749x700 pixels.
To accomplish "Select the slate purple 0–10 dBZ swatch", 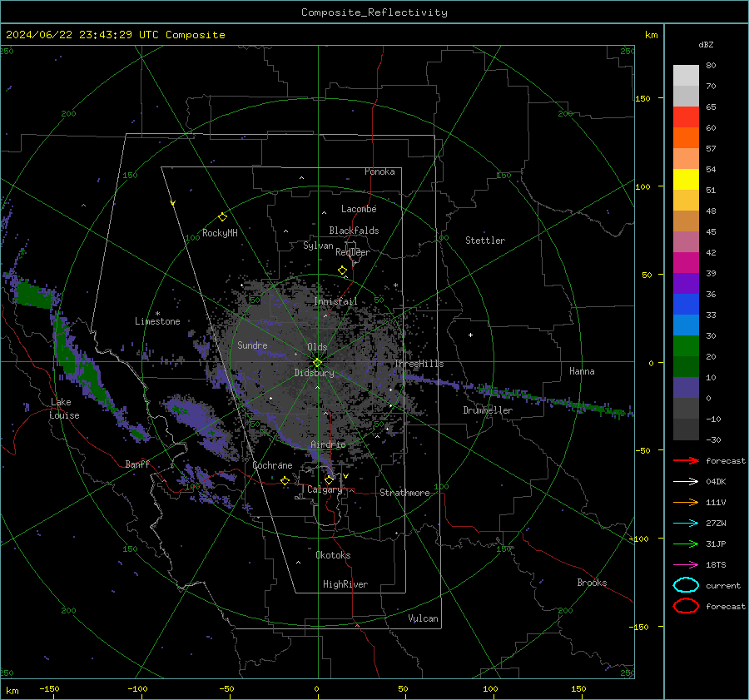I will [x=686, y=387].
